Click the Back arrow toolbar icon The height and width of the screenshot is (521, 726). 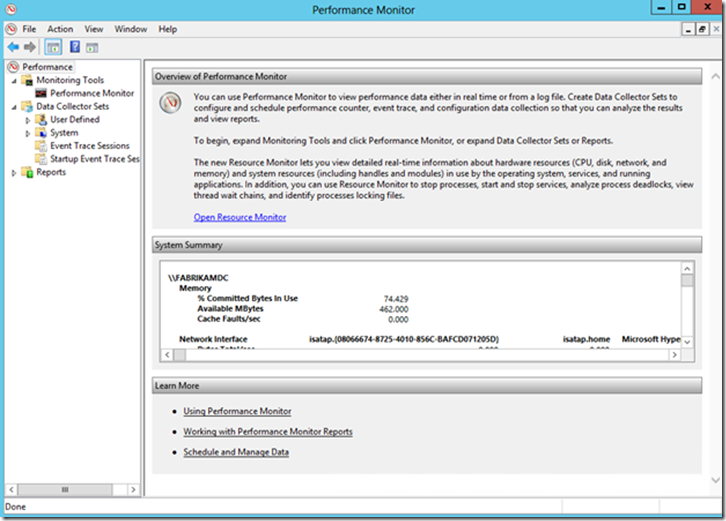(x=13, y=47)
